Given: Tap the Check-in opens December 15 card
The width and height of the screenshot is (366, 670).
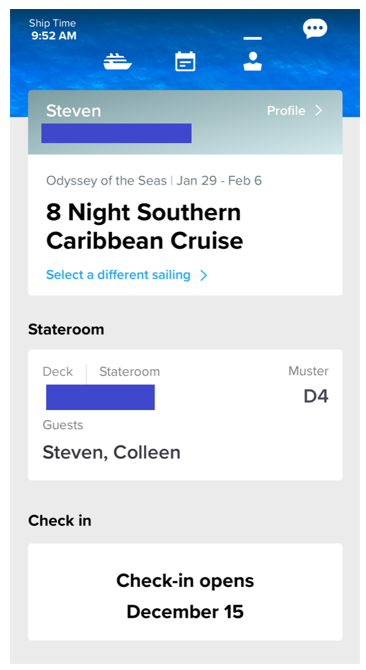Looking at the screenshot, I should (x=185, y=592).
